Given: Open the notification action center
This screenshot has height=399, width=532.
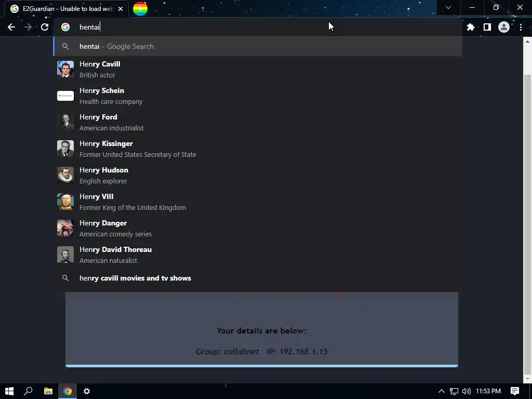Looking at the screenshot, I should (x=515, y=391).
